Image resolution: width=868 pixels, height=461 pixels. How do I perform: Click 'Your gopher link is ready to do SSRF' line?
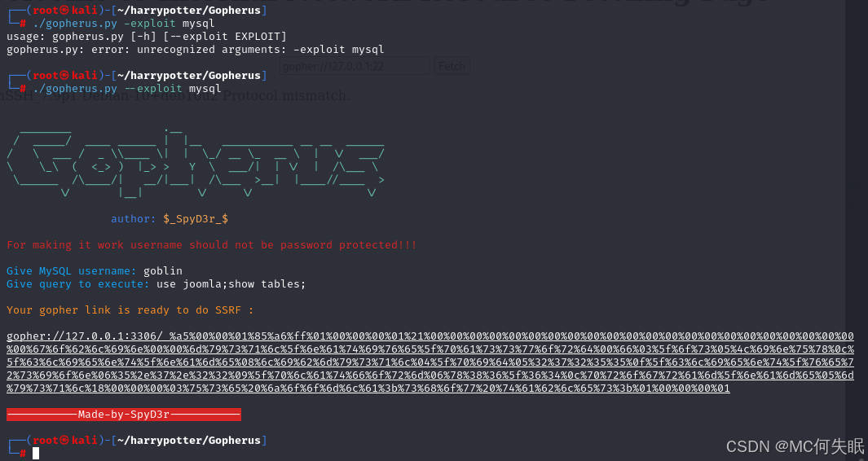pos(130,310)
